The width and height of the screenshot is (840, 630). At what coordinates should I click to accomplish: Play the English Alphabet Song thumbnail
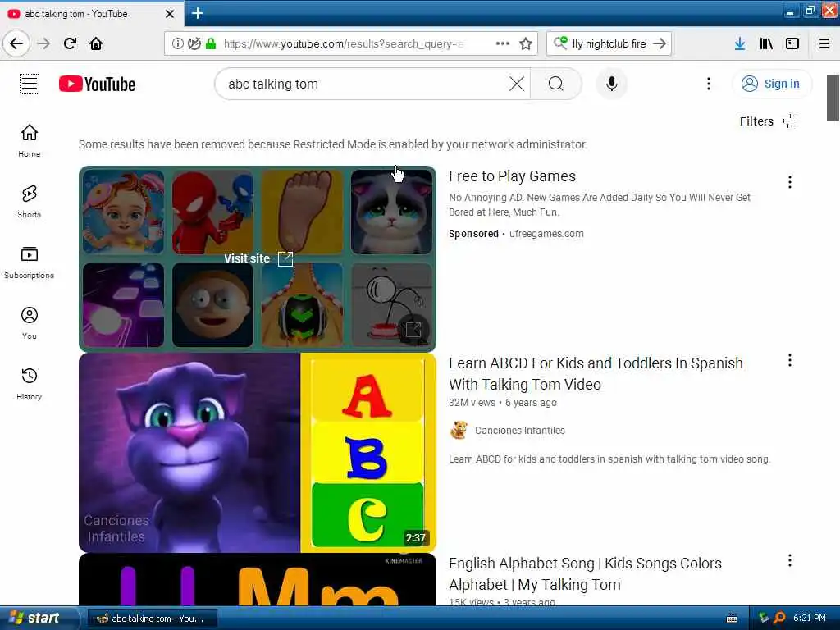point(258,580)
